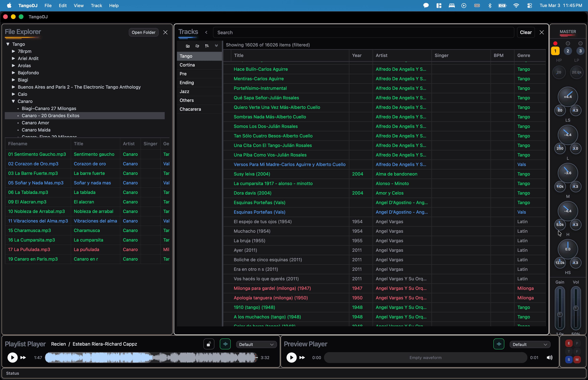This screenshot has width=588, height=380.
Task: Click the waveform EQ icon in Playlist Player
Action: point(225,344)
